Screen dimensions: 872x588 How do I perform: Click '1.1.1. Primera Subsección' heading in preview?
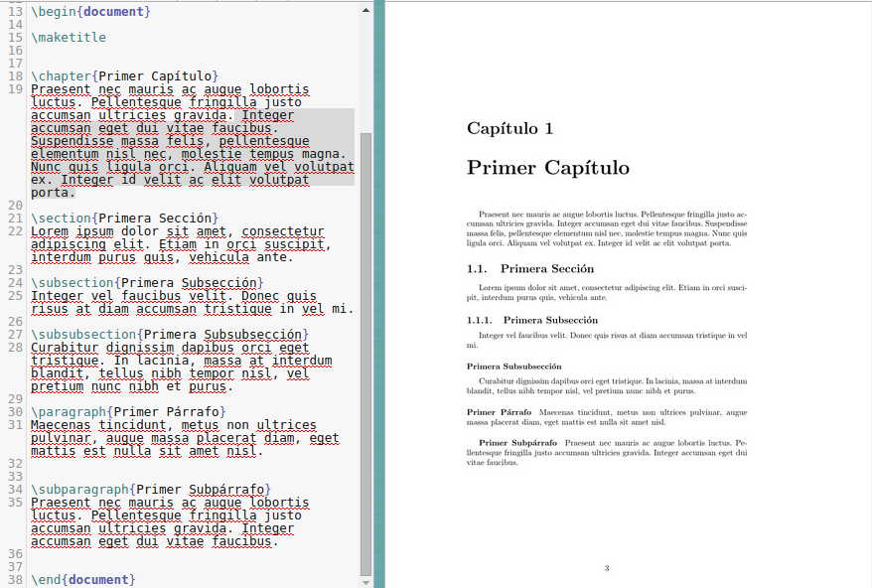[x=532, y=320]
